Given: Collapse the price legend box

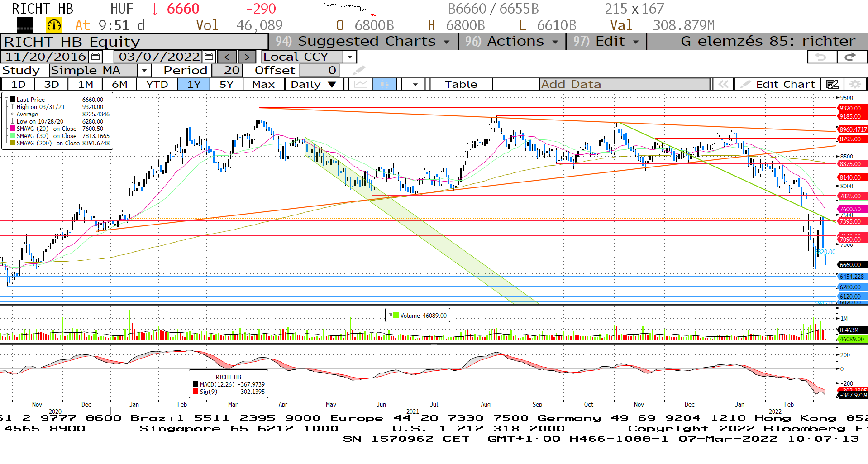Looking at the screenshot, I should 6,99.
